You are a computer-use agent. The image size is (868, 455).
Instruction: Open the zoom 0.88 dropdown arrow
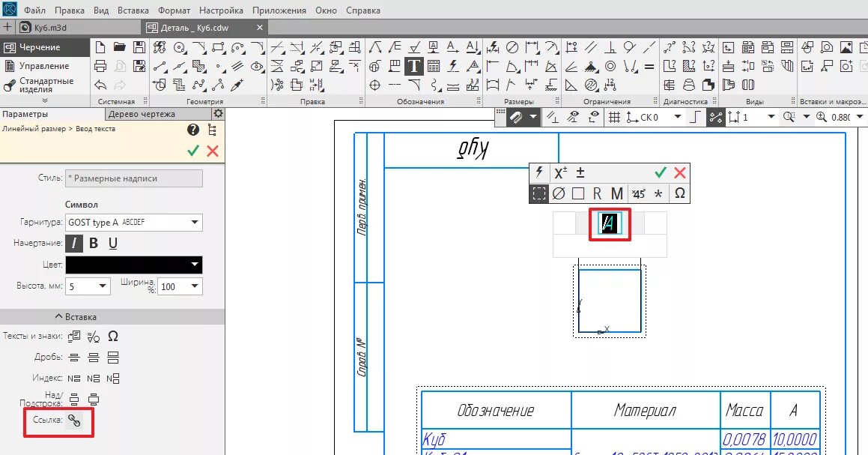click(859, 117)
